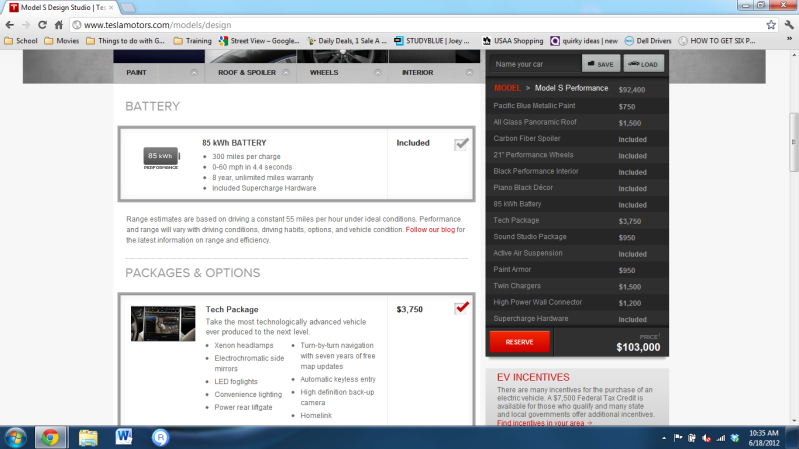Click Chrome icon in the taskbar
Image resolution: width=799 pixels, height=449 pixels.
[x=50, y=438]
